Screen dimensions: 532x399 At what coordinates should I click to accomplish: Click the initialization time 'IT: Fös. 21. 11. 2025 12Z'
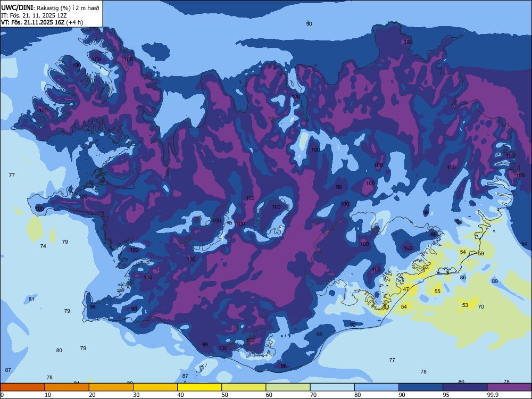(34, 15)
